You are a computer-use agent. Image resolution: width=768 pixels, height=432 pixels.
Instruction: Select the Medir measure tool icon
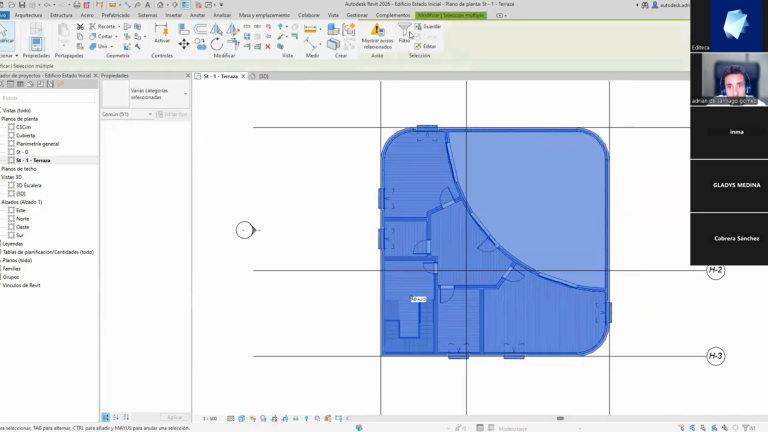[310, 44]
